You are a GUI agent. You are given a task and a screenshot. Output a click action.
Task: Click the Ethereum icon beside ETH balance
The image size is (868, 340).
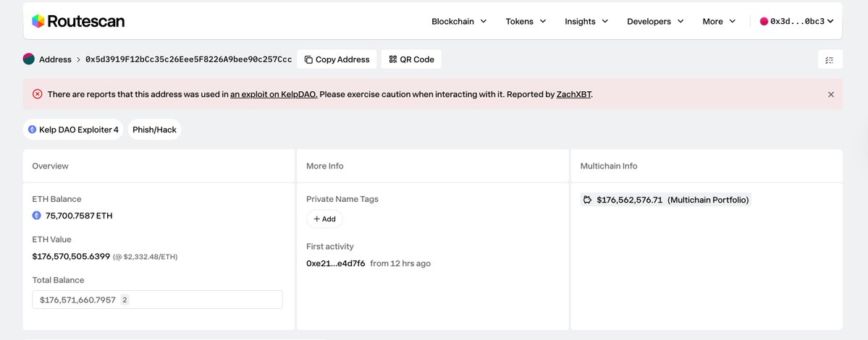coord(37,216)
